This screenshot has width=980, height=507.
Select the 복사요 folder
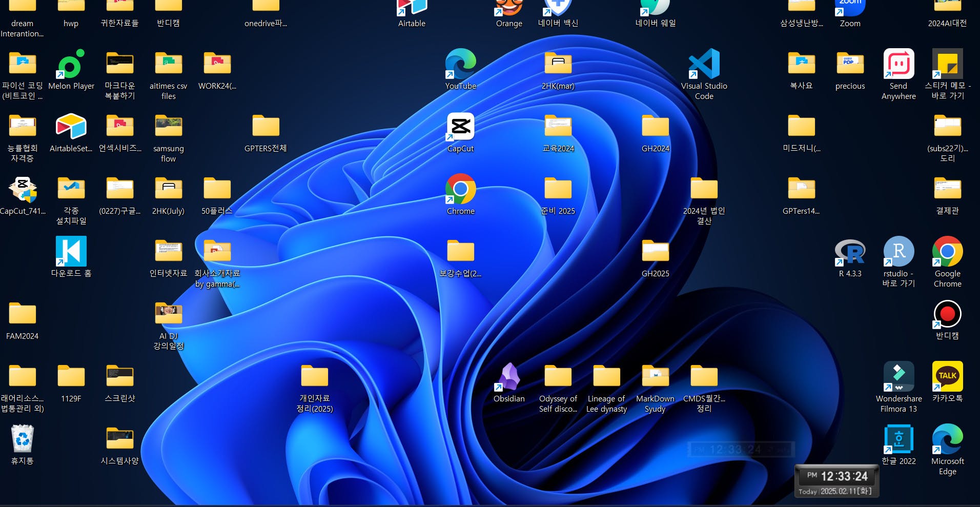[x=801, y=64]
